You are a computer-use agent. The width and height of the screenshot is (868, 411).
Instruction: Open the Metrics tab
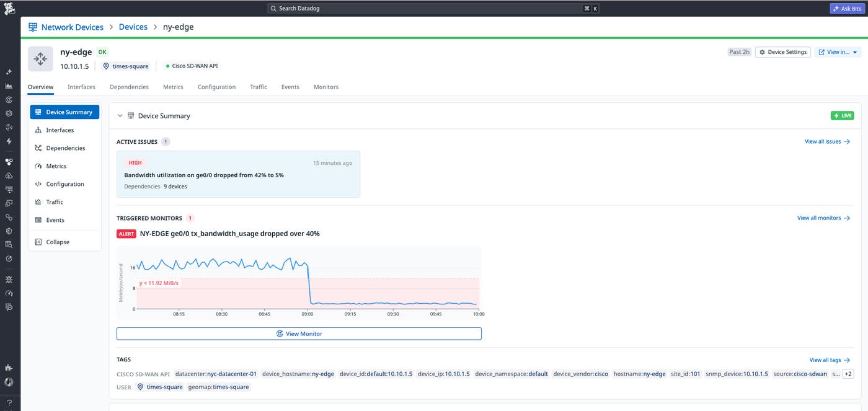173,87
